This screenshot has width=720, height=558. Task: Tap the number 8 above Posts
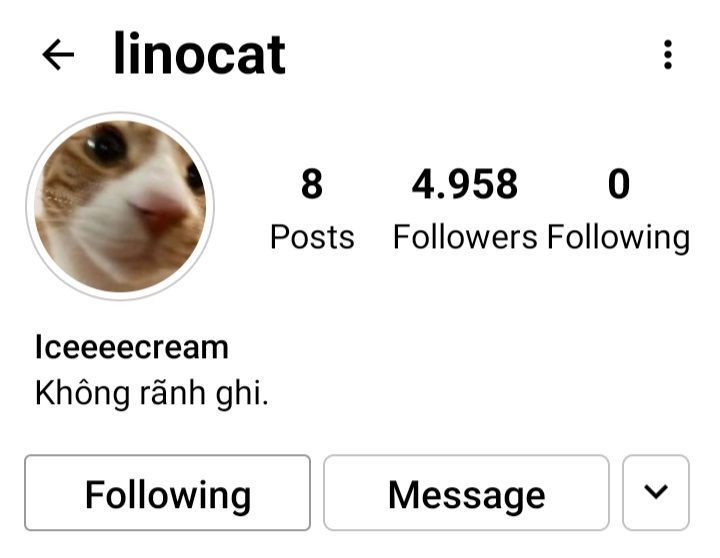(312, 184)
